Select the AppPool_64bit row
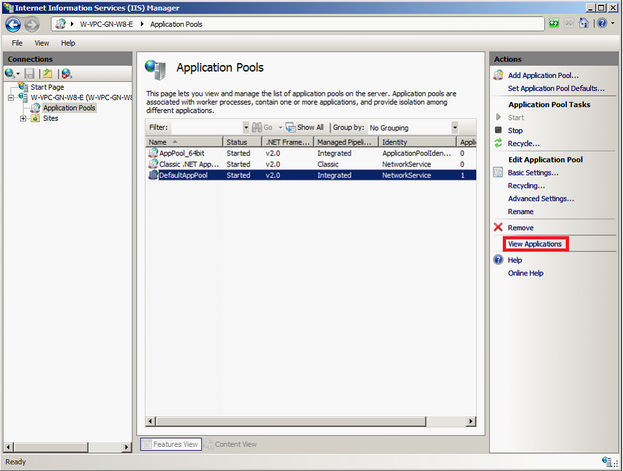Image resolution: width=623 pixels, height=471 pixels. pos(311,153)
